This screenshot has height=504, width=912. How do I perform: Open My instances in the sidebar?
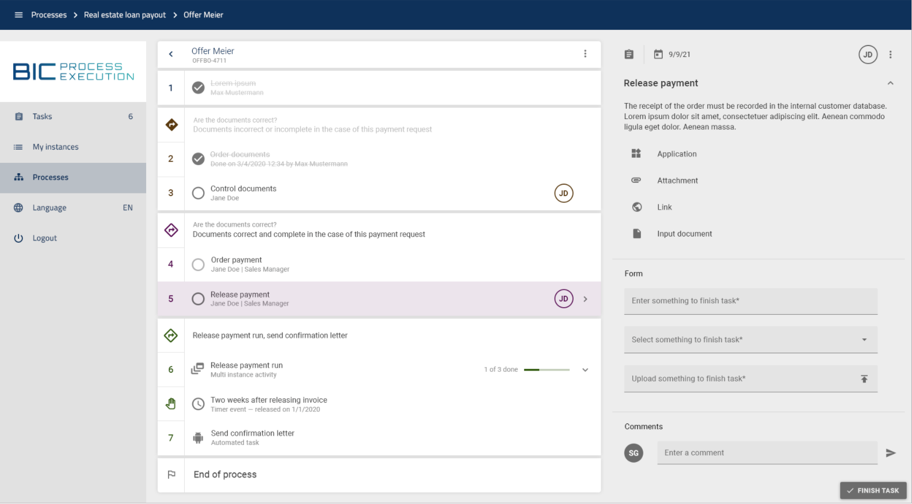click(55, 147)
